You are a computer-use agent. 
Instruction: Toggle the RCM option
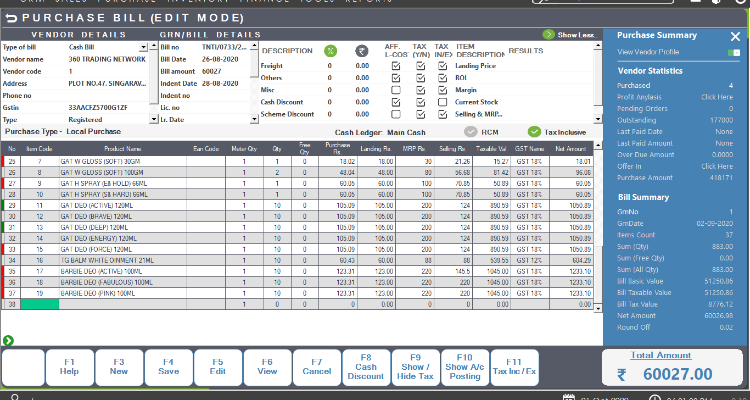click(x=471, y=132)
